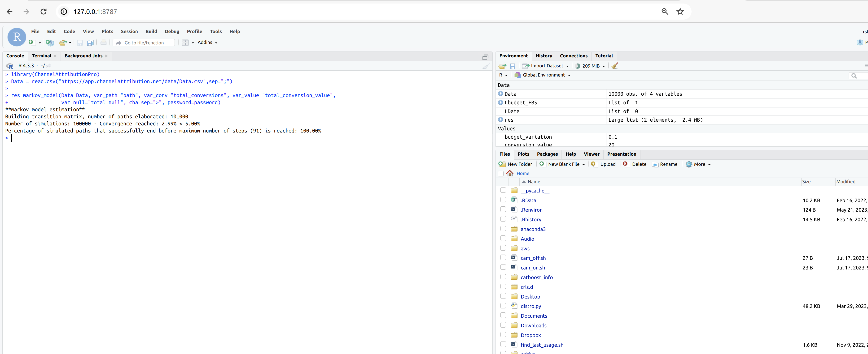Click the save workspace icon in Environment

[x=513, y=66]
